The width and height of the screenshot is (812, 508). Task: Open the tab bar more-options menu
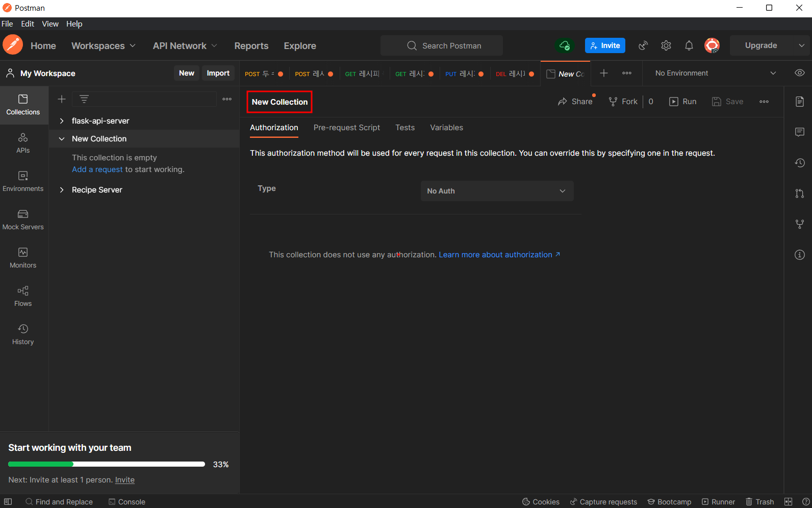coord(627,73)
